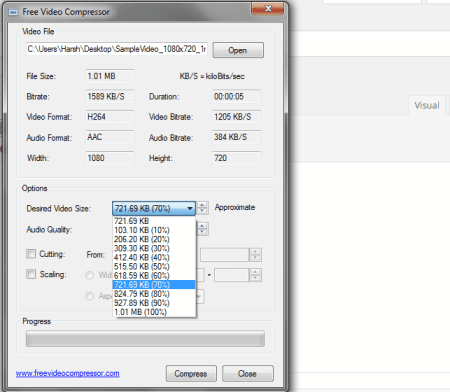This screenshot has width=450, height=392.
Task: Select 927.89 KB (90%) option
Action: 154,303
